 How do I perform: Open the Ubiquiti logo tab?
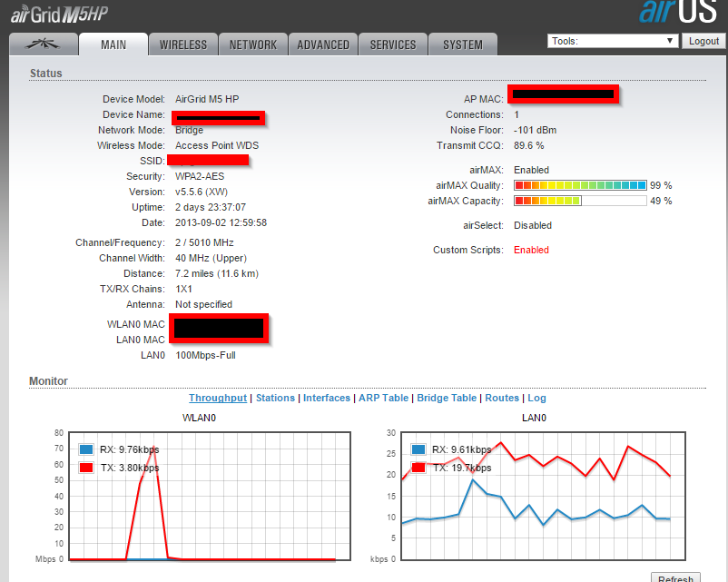pos(44,44)
